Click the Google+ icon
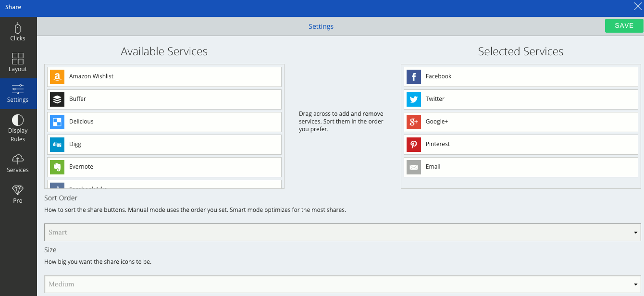The width and height of the screenshot is (644, 296). pos(414,122)
